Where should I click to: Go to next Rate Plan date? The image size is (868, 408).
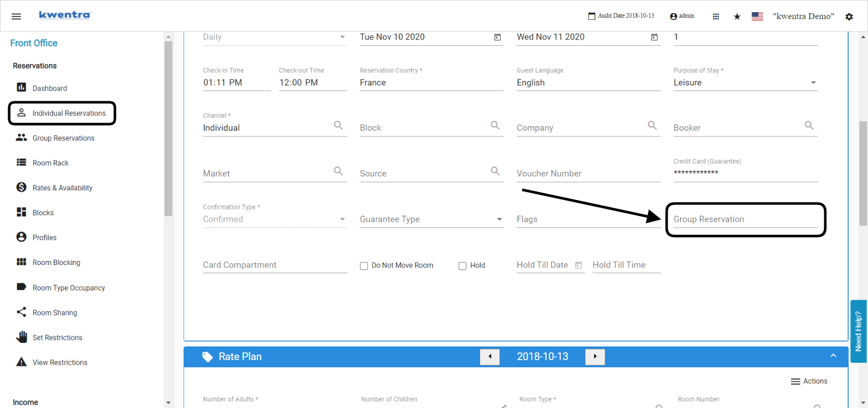tap(595, 357)
